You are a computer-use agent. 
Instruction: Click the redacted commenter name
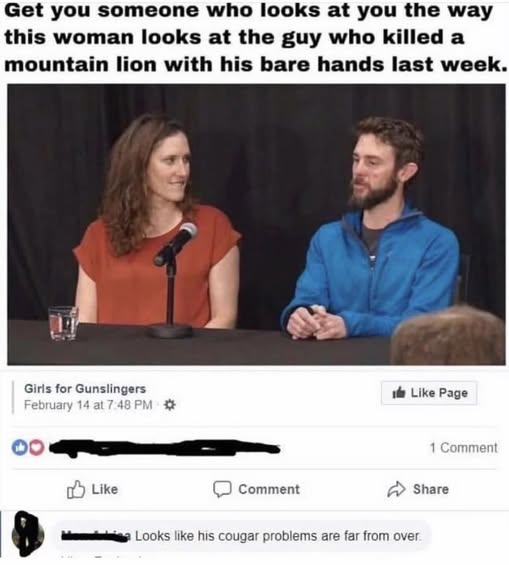[x=97, y=536]
